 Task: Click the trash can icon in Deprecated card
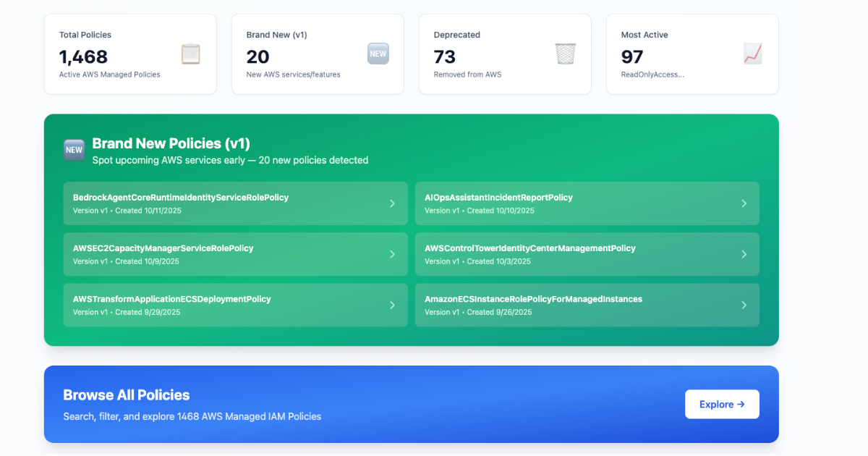coord(565,54)
